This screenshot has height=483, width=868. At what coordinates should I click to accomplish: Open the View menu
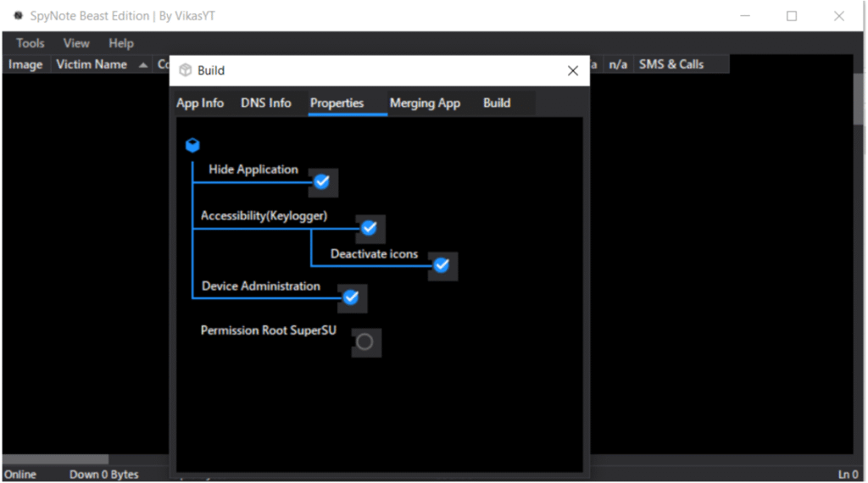click(76, 43)
